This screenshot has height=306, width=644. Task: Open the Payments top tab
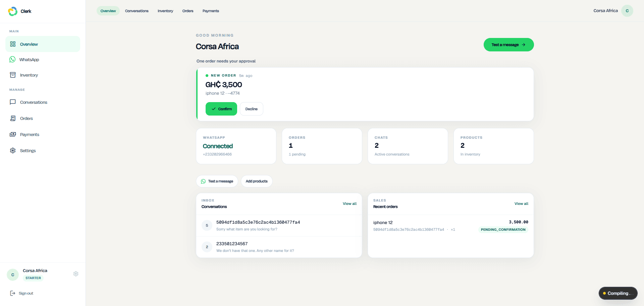211,11
